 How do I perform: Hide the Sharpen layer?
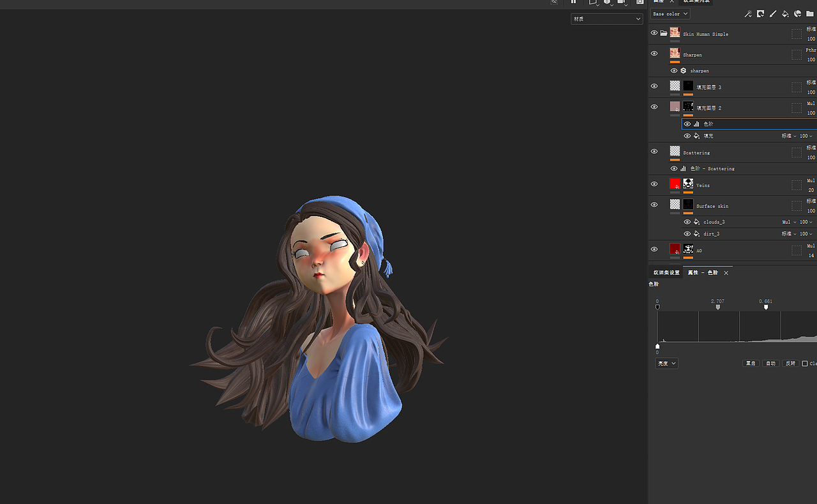[654, 54]
